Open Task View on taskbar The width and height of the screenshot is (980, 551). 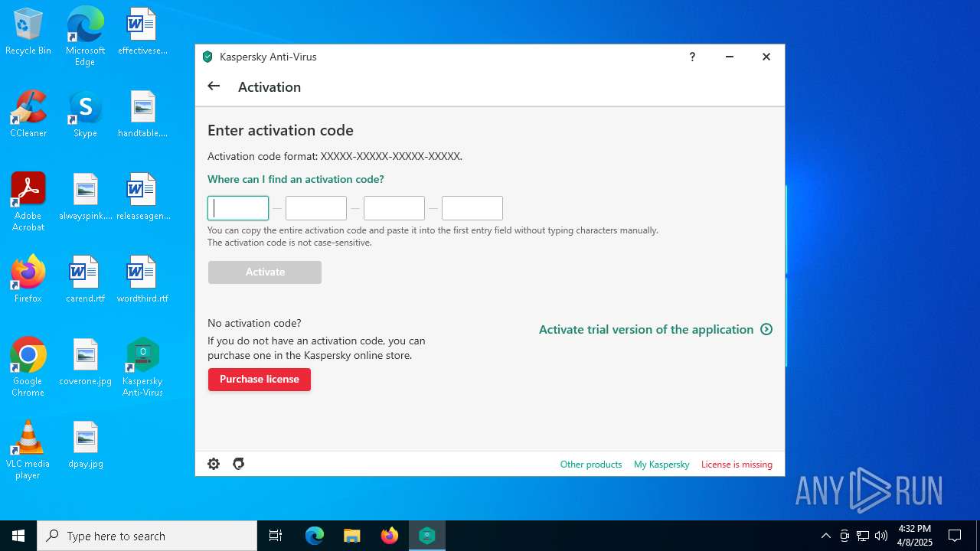click(x=276, y=536)
